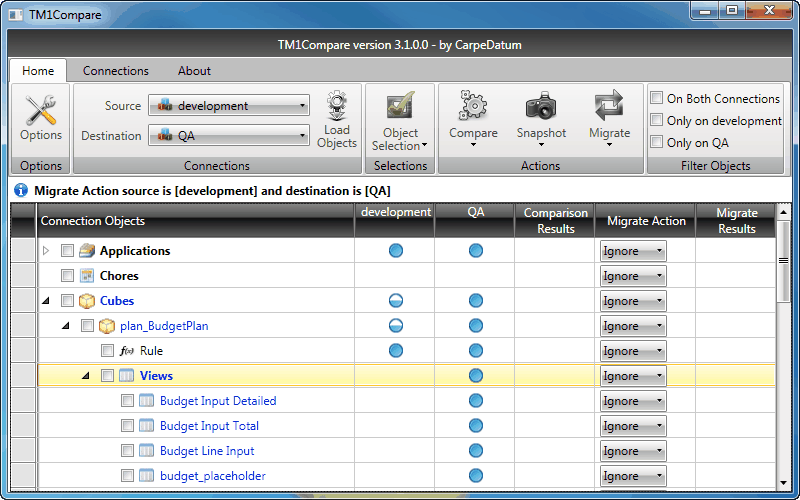This screenshot has width=800, height=500.
Task: Tick the Applications row checkbox
Action: (x=67, y=251)
